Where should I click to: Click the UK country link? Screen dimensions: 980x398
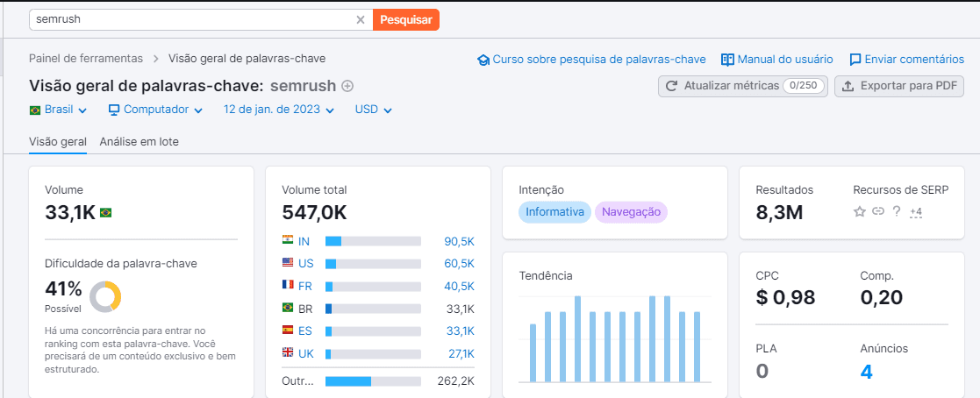pos(305,353)
